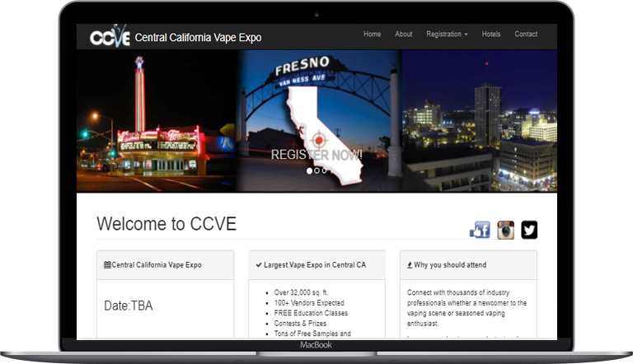Viewport: 633px width, 364px height.
Task: Click checkmark icon beside Largest Vape Expo heading
Action: pyautogui.click(x=259, y=264)
